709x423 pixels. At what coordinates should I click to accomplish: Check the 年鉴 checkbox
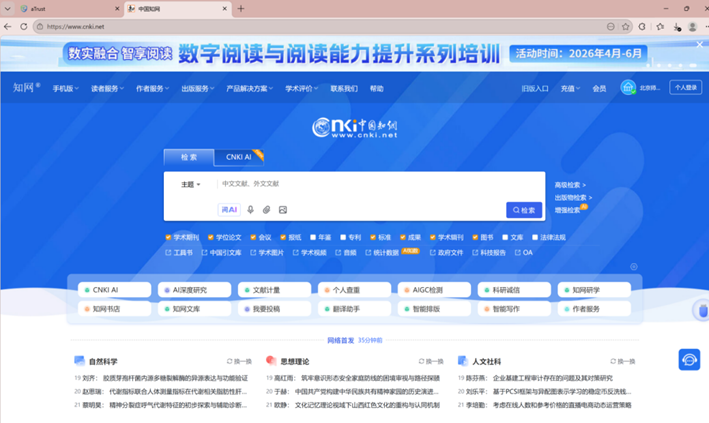click(313, 237)
